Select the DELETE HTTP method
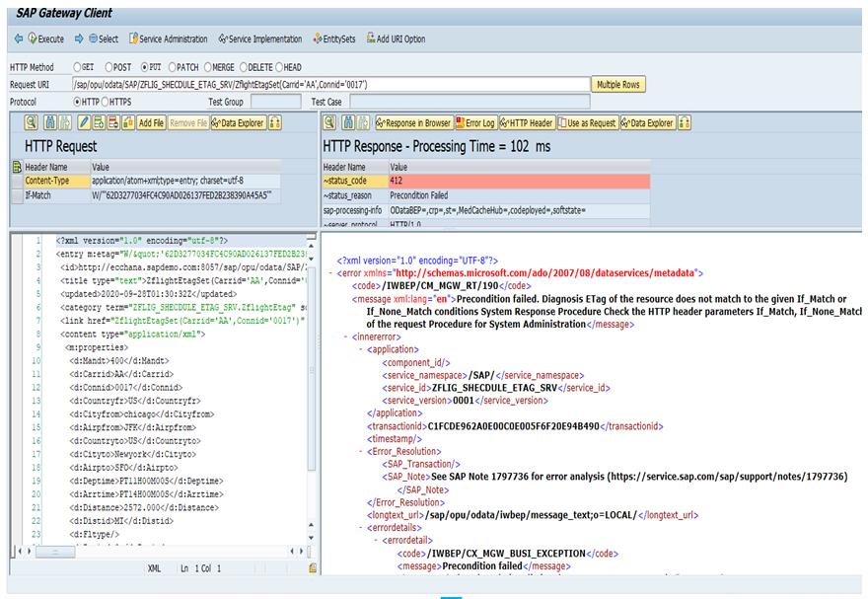The width and height of the screenshot is (868, 599). click(244, 67)
